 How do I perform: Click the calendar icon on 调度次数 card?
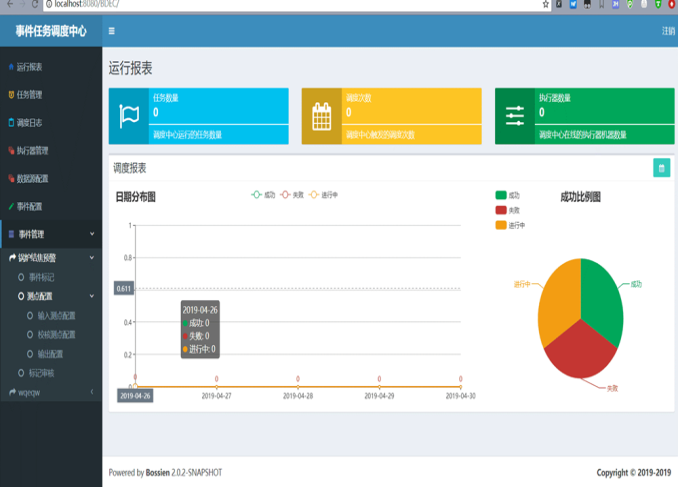point(322,116)
